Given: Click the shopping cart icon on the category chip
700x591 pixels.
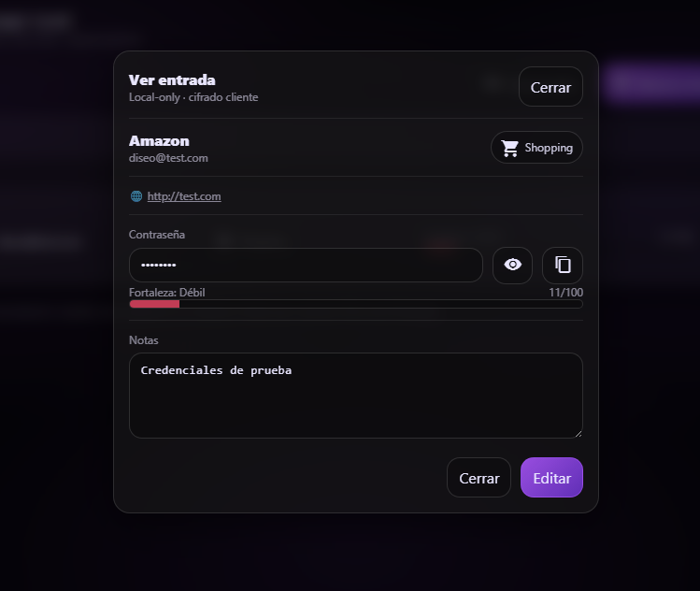Looking at the screenshot, I should click(509, 148).
